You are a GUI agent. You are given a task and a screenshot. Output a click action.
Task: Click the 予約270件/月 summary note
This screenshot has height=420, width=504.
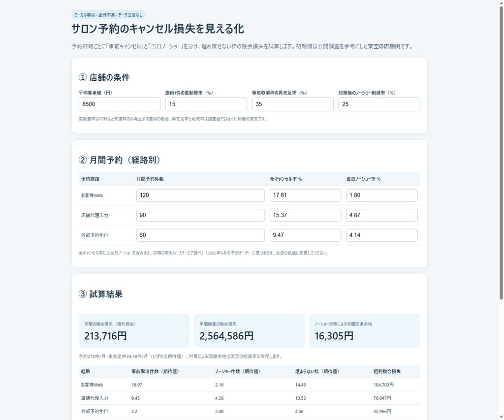point(181,356)
